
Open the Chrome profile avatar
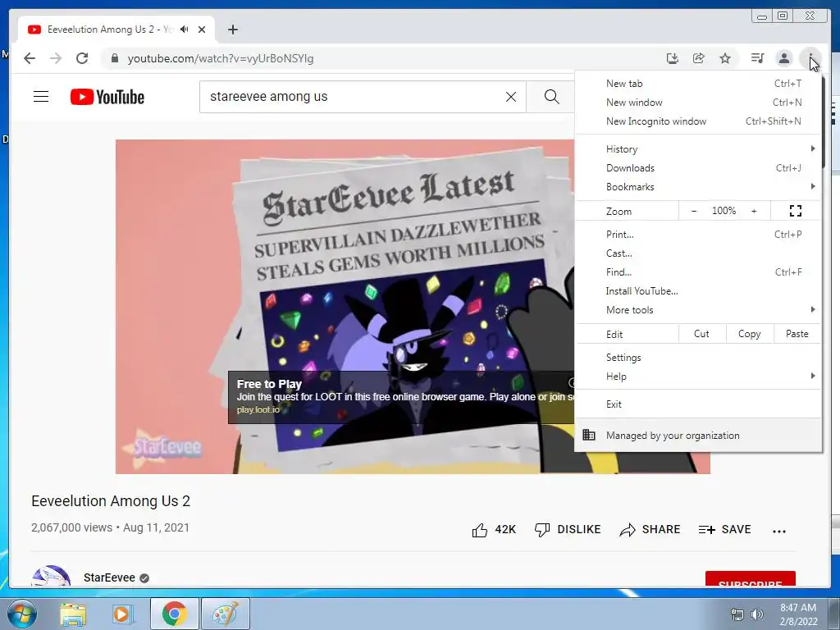tap(783, 58)
